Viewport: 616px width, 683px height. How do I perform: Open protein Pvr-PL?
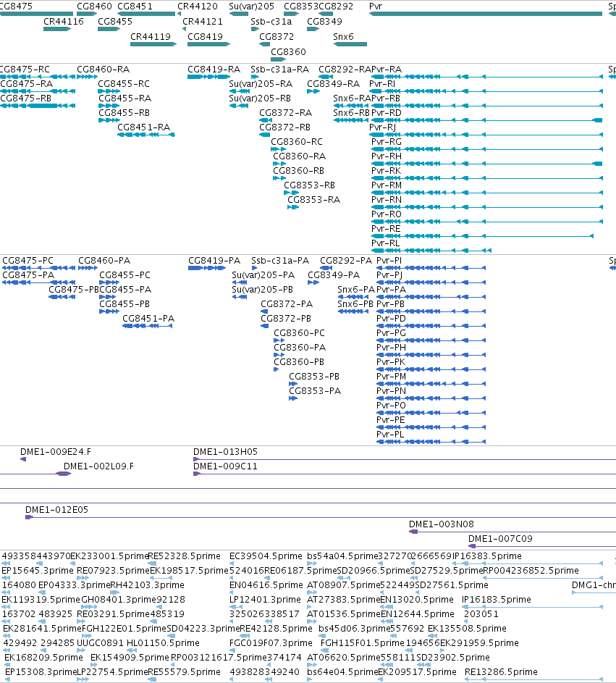431,442
